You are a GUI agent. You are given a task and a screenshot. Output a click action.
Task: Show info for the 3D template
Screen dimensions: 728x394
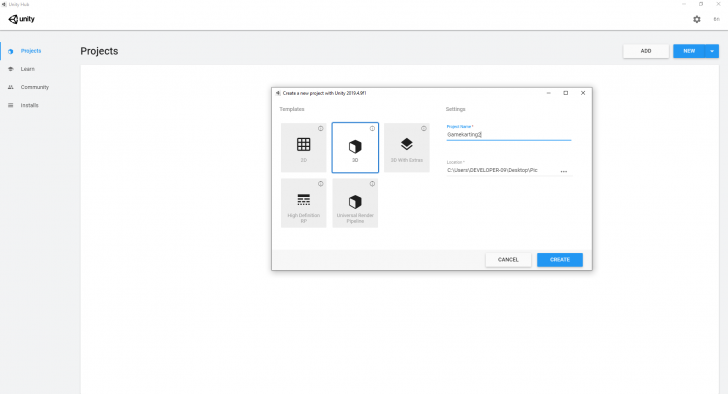[x=372, y=129]
